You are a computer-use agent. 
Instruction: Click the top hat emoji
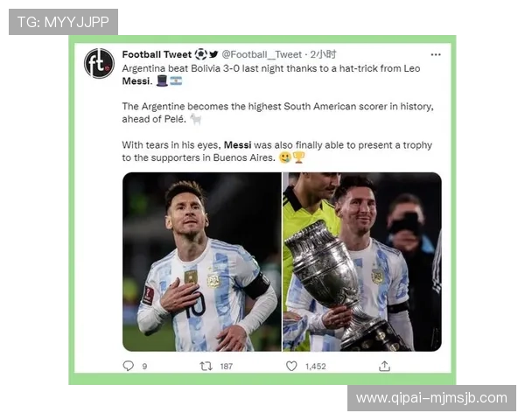(x=162, y=81)
